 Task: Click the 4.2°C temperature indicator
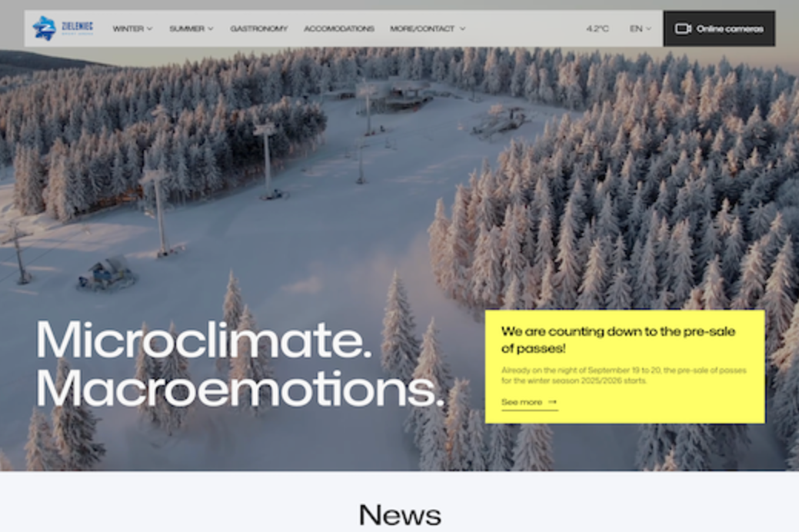(x=598, y=28)
